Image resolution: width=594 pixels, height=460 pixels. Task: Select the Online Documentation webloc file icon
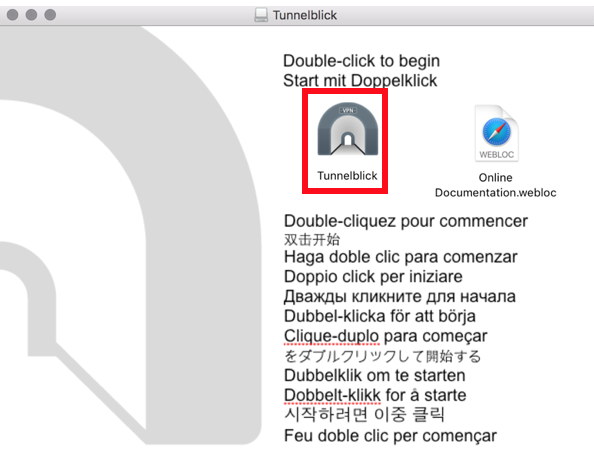(x=497, y=133)
